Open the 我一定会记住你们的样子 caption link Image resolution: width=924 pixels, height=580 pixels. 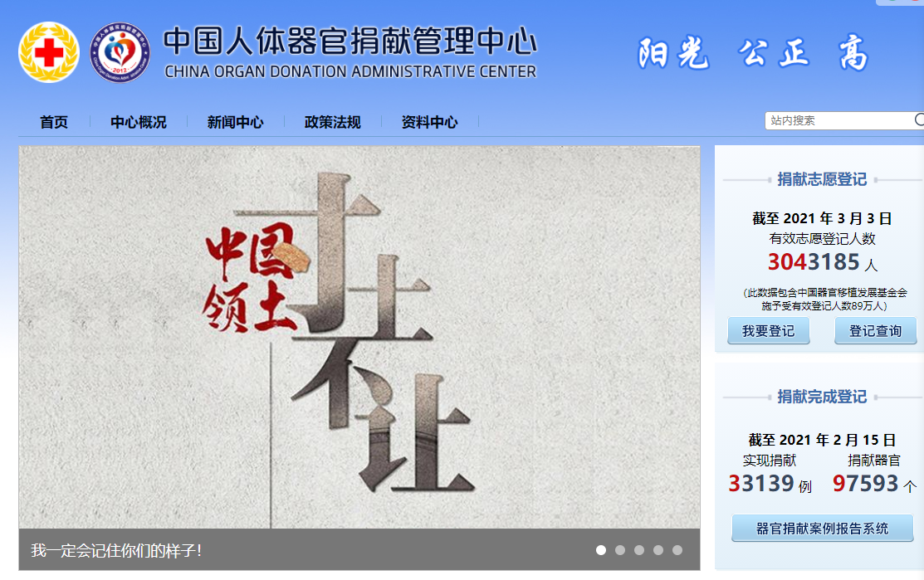coord(116,550)
